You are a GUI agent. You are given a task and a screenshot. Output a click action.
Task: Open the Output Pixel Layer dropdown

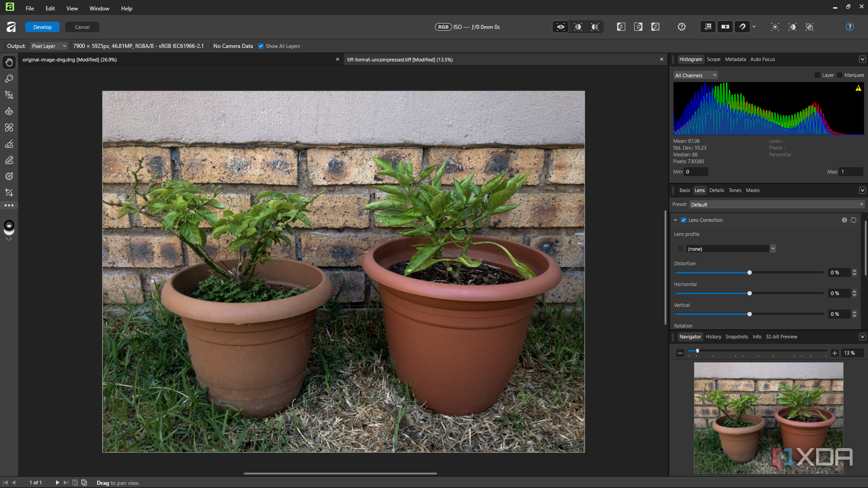coord(49,46)
